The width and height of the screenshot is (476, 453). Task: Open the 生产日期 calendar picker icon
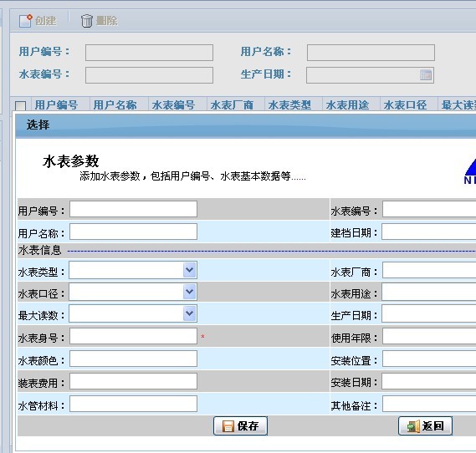[x=426, y=75]
